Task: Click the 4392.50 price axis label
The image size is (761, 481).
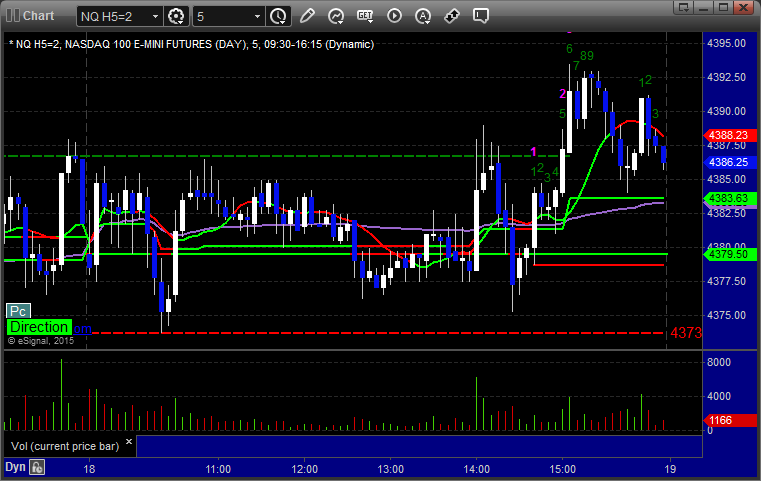Action: pyautogui.click(x=727, y=77)
